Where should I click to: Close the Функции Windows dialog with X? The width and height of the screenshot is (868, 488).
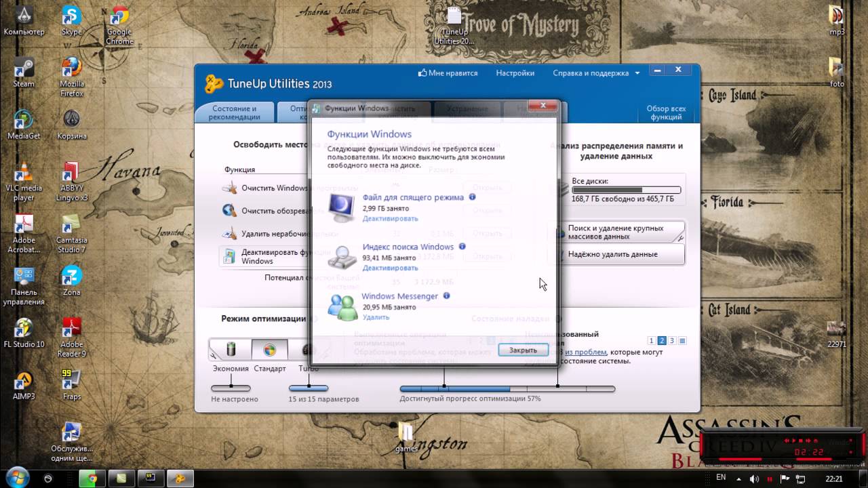543,106
